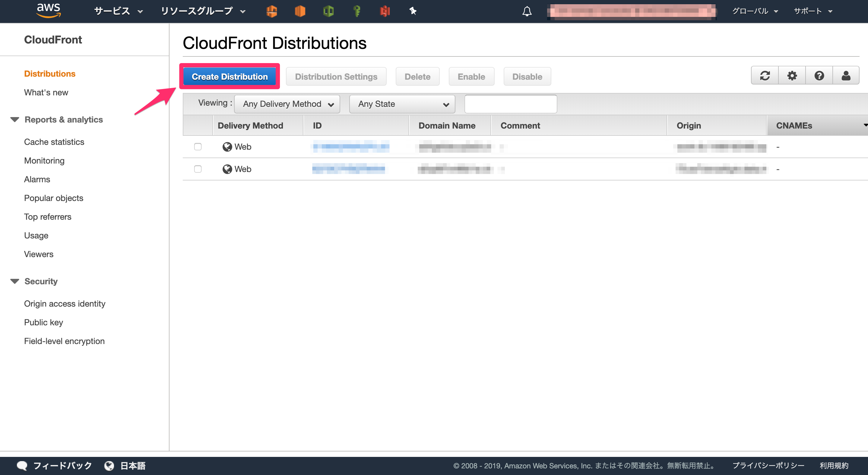Image resolution: width=868 pixels, height=475 pixels.
Task: Sort by the Origin column header
Action: click(717, 126)
